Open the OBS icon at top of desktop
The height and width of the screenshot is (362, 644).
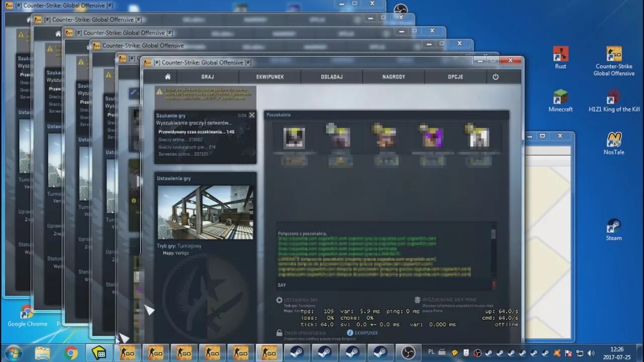pos(400,10)
